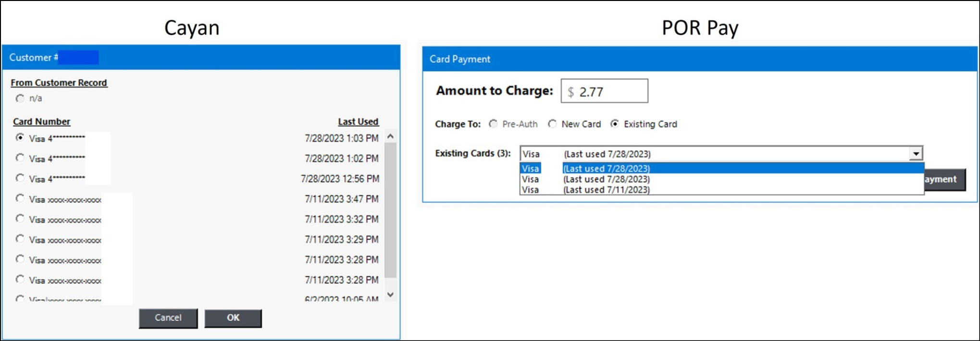Choose the Existing Card charge option
The width and height of the screenshot is (980, 341).
[x=615, y=124]
